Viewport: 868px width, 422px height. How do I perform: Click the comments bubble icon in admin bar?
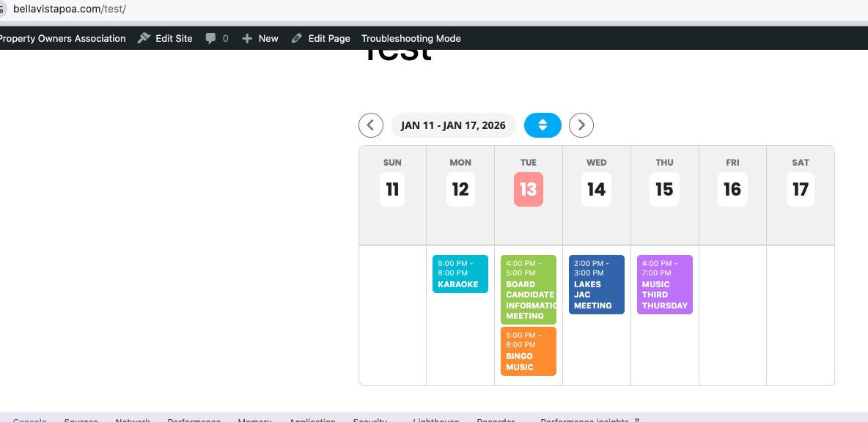(x=211, y=38)
